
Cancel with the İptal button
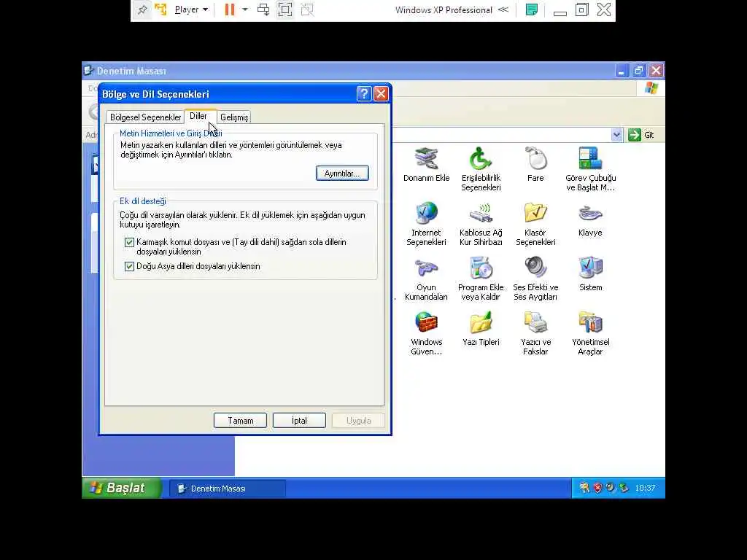(x=299, y=421)
